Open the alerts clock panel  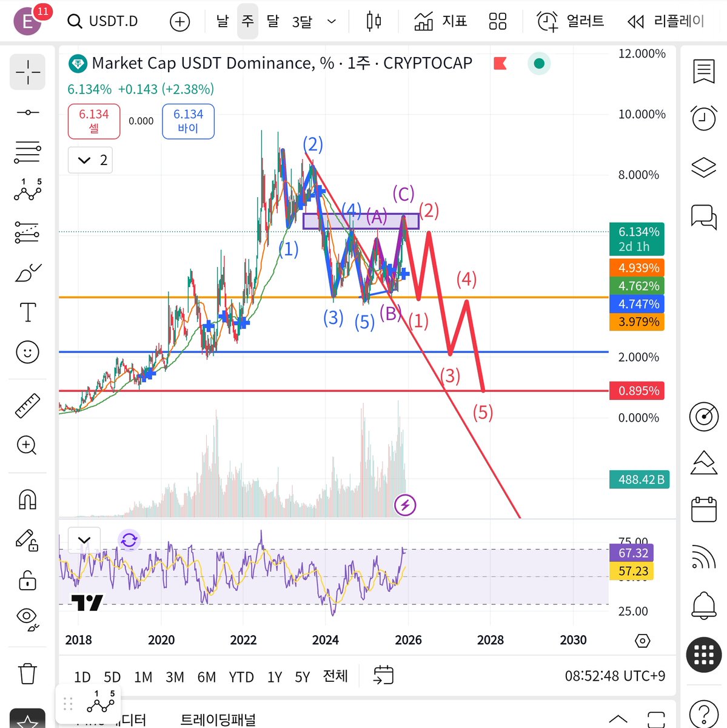point(703,118)
